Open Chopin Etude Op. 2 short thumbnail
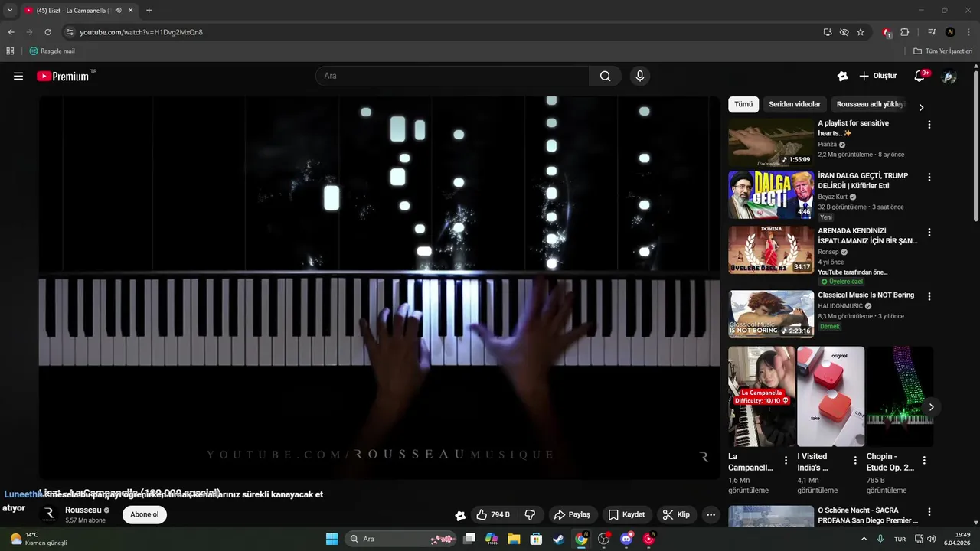Viewport: 980px width, 551px height. [900, 396]
